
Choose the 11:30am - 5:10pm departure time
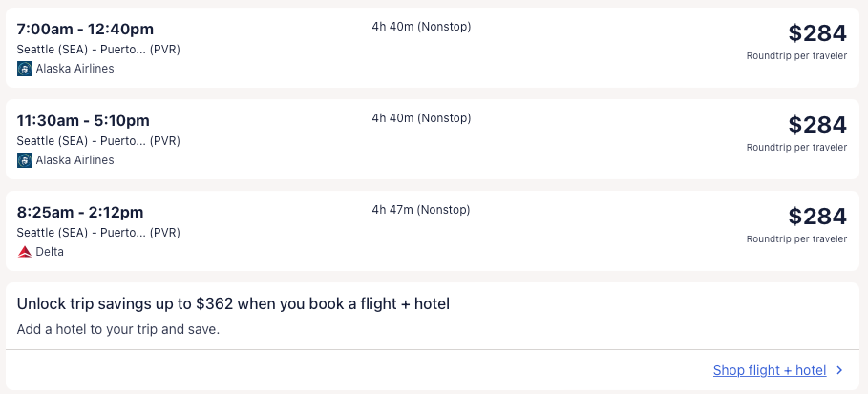pyautogui.click(x=83, y=121)
